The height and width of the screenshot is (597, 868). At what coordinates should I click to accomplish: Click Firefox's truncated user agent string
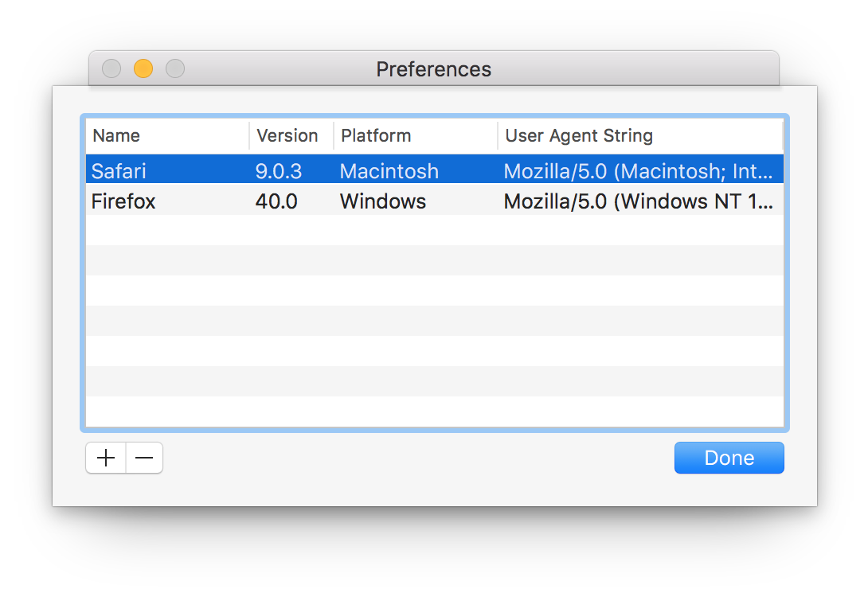[x=637, y=201]
